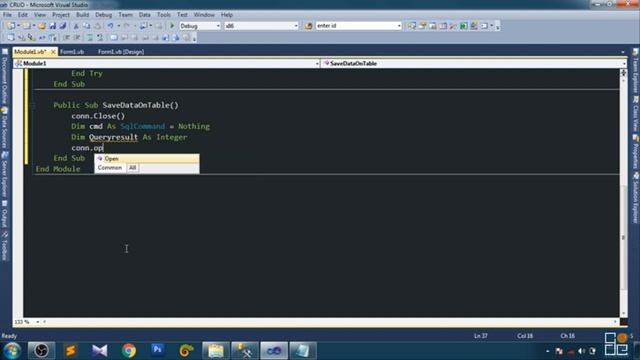Viewport: 640px width, 360px height.
Task: Open the New Project button dropdown arrow
Action: pyautogui.click(x=18, y=26)
